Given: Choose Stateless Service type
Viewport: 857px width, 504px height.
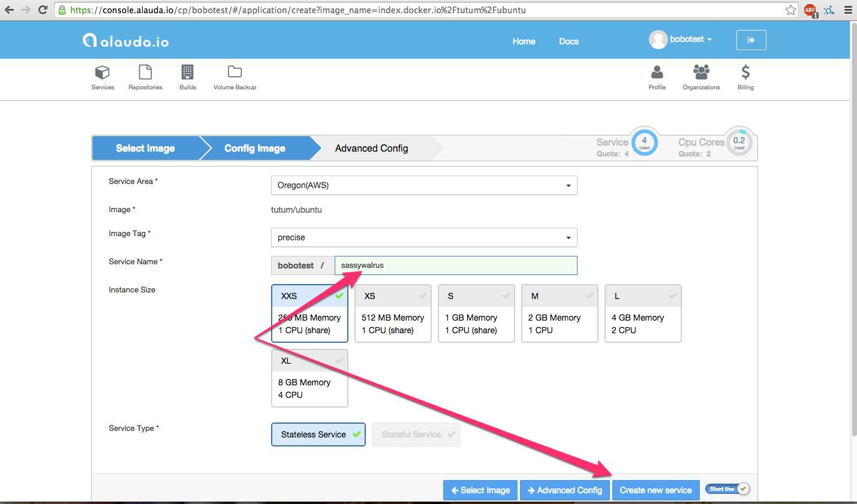Looking at the screenshot, I should [318, 434].
